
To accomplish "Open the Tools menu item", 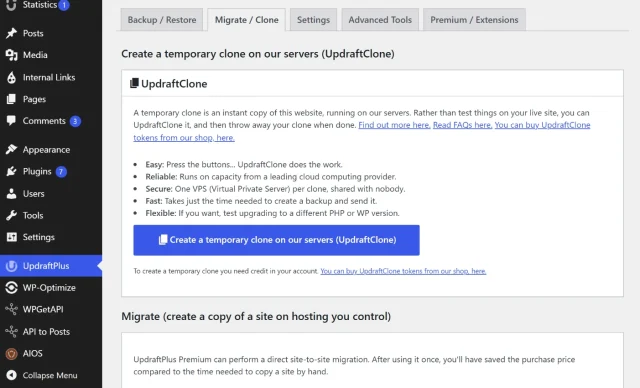I will [x=51, y=215].
